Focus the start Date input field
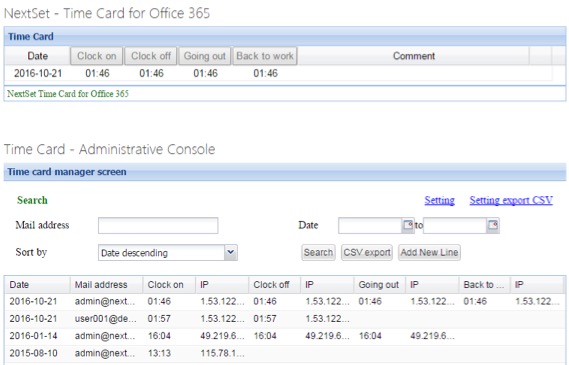This screenshot has width=569, height=365. tap(370, 225)
